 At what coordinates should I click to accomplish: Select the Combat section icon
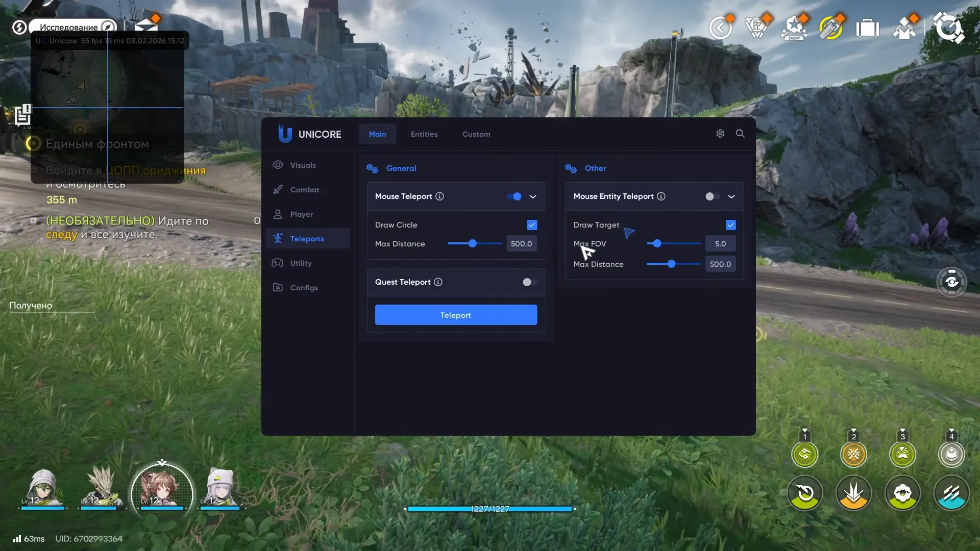tap(278, 189)
